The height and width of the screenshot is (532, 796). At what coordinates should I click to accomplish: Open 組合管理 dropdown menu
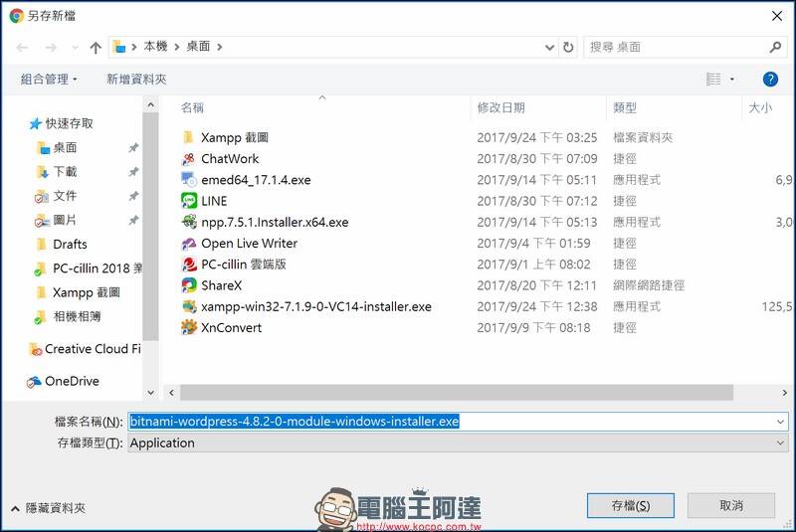click(x=49, y=80)
